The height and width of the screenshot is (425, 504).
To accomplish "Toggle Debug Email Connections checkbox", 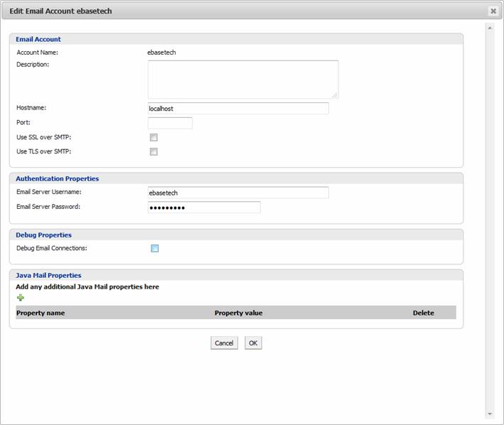I will click(154, 249).
